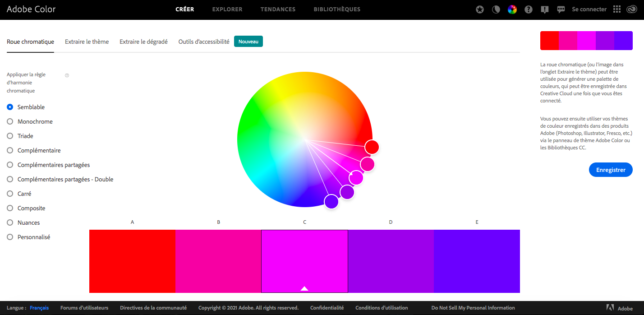Click the star icon in the header
Image resolution: width=644 pixels, height=315 pixels.
[480, 9]
